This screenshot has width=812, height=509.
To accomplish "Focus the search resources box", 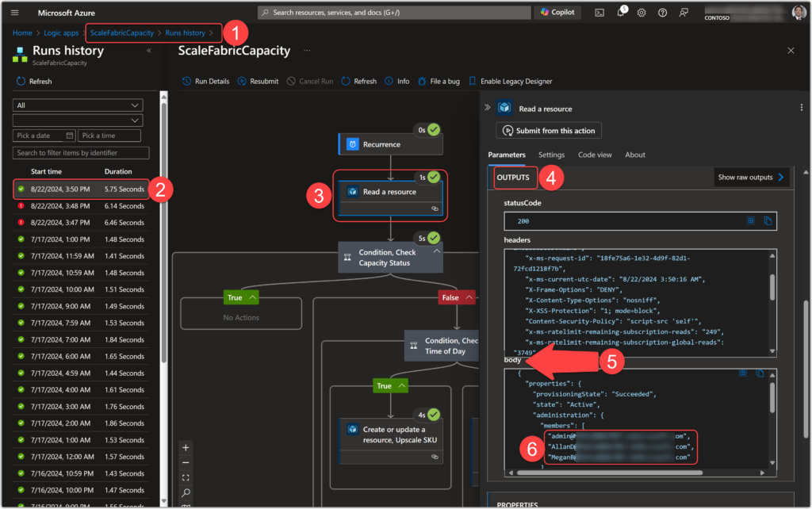I will 394,13.
